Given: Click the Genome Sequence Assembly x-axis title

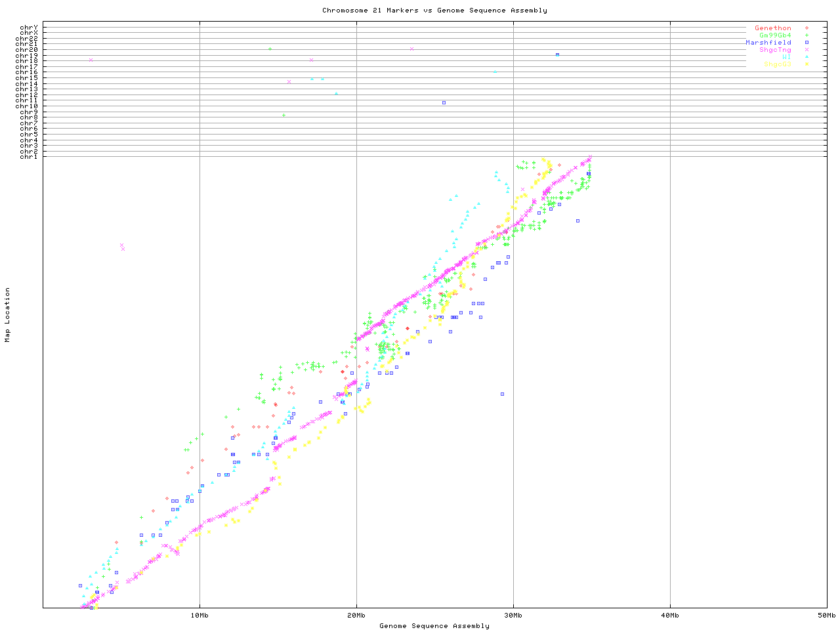Looking at the screenshot, I should point(434,626).
